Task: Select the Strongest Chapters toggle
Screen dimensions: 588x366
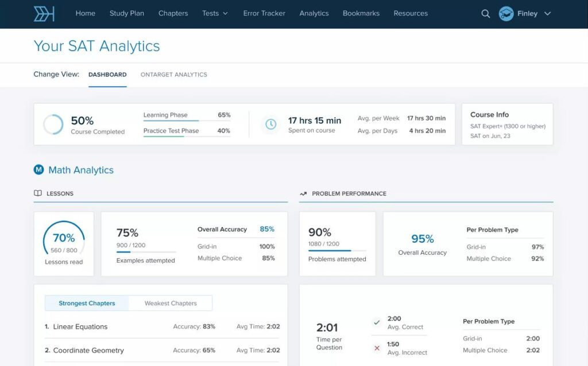Action: [87, 303]
